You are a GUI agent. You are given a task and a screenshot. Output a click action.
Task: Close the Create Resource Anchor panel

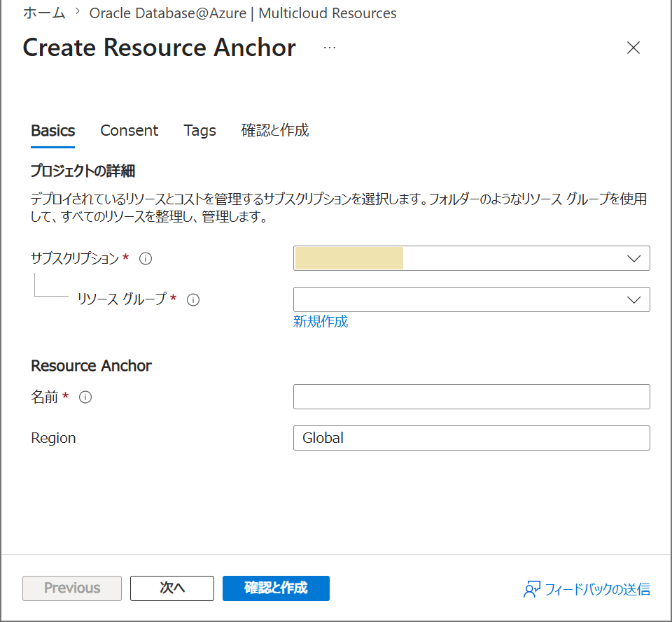click(633, 48)
